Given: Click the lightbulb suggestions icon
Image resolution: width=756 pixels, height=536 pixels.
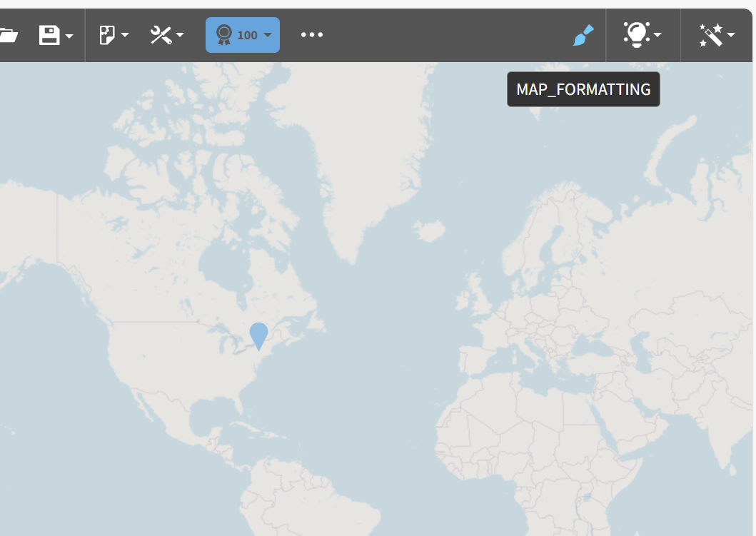Looking at the screenshot, I should point(637,34).
